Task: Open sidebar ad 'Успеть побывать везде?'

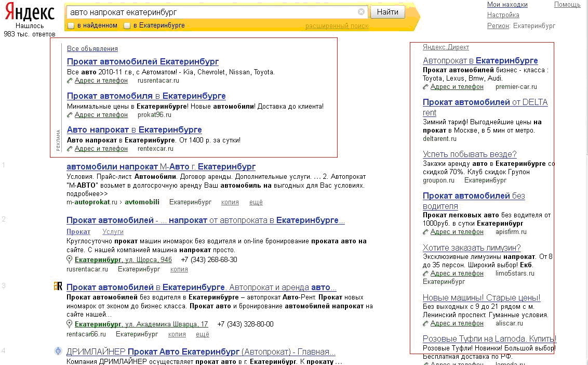Action: click(x=470, y=154)
